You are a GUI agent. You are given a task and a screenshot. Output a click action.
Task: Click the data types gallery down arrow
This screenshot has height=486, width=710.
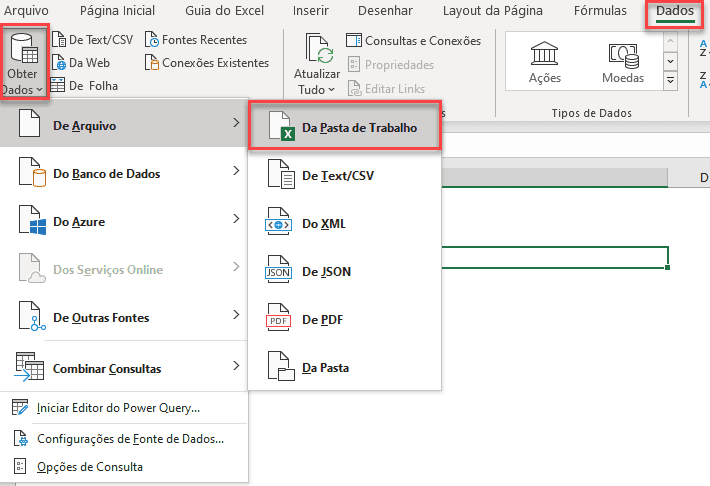(x=671, y=61)
